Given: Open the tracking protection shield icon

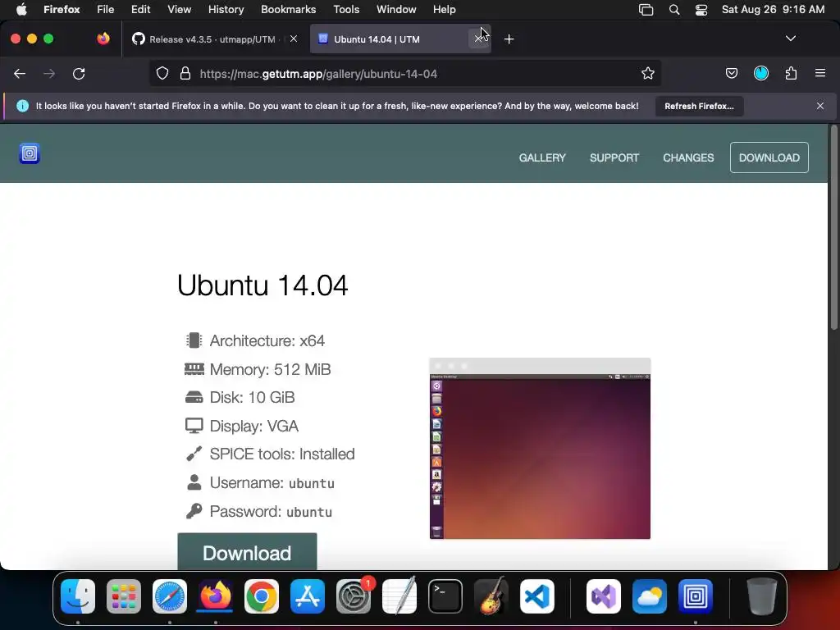Looking at the screenshot, I should coord(162,73).
